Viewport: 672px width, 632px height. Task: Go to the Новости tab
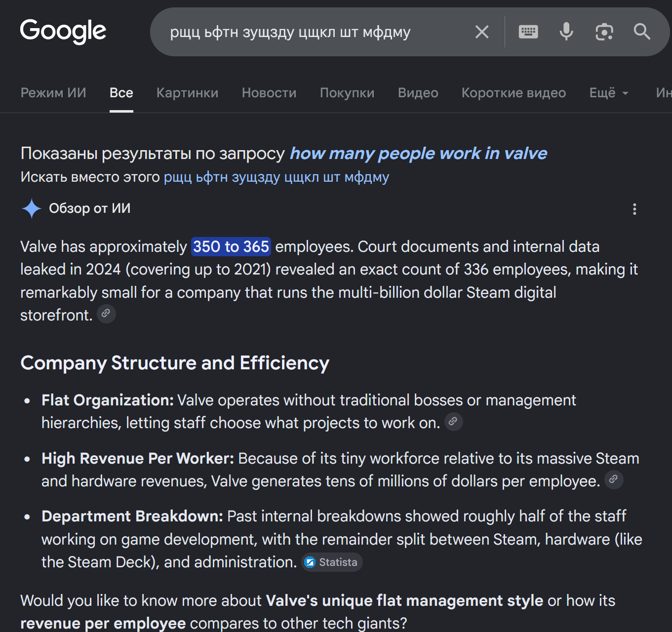[x=269, y=93]
